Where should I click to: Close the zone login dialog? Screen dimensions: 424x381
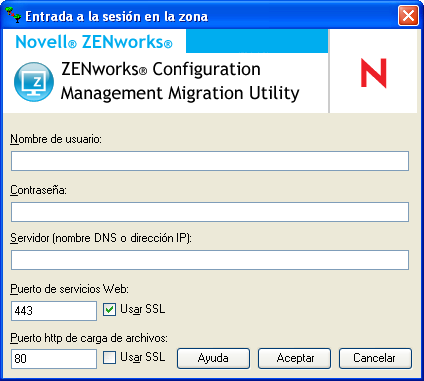click(x=408, y=15)
